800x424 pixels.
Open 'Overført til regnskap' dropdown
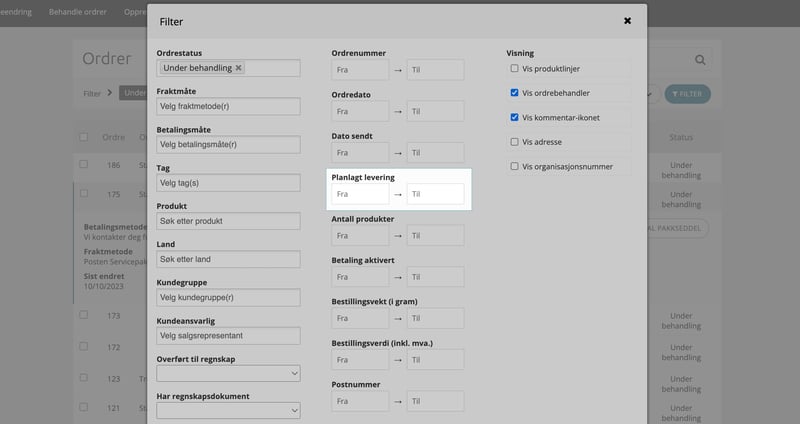point(228,373)
